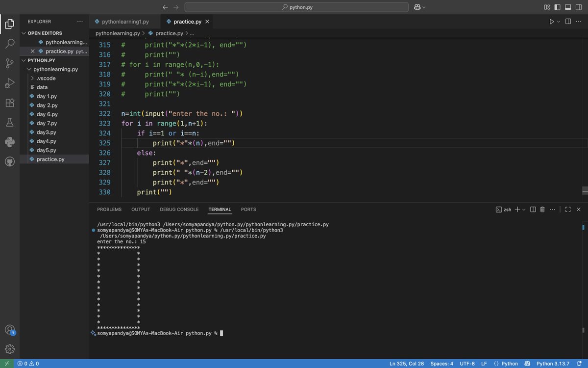
Task: Switch to the OUTPUT panel tab
Action: pyautogui.click(x=141, y=210)
